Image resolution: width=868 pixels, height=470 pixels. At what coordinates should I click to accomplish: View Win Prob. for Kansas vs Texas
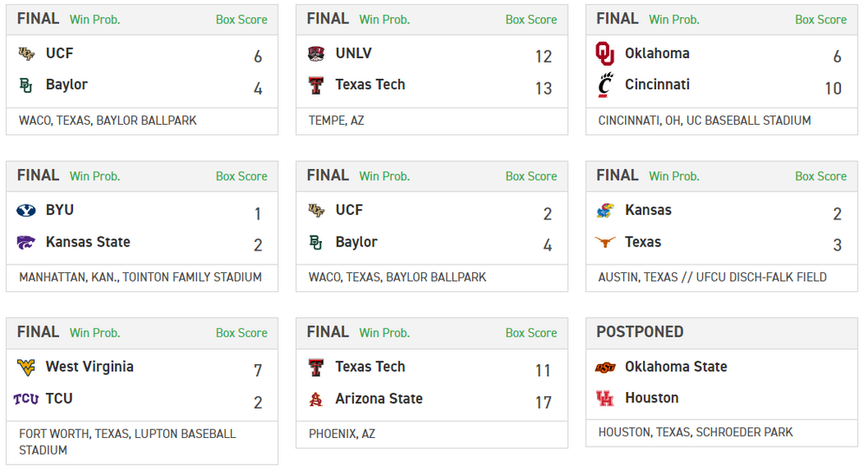click(x=674, y=176)
